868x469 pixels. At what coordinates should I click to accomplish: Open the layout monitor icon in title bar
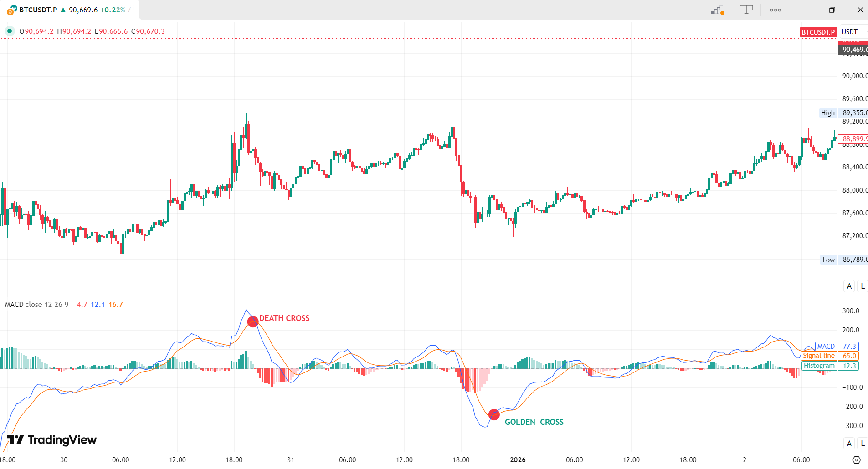pyautogui.click(x=746, y=10)
